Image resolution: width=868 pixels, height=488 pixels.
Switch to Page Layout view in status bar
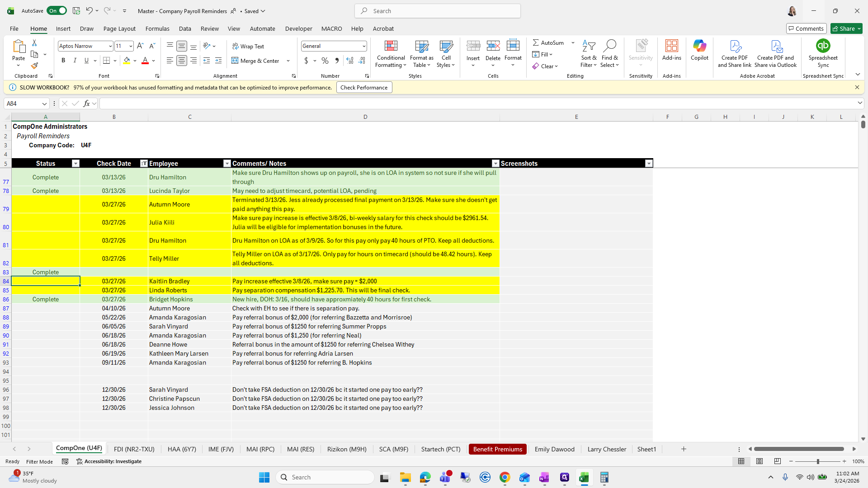pyautogui.click(x=759, y=461)
